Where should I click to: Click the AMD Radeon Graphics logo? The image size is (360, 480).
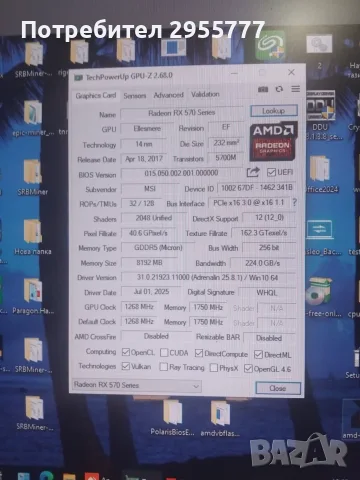pos(273,142)
